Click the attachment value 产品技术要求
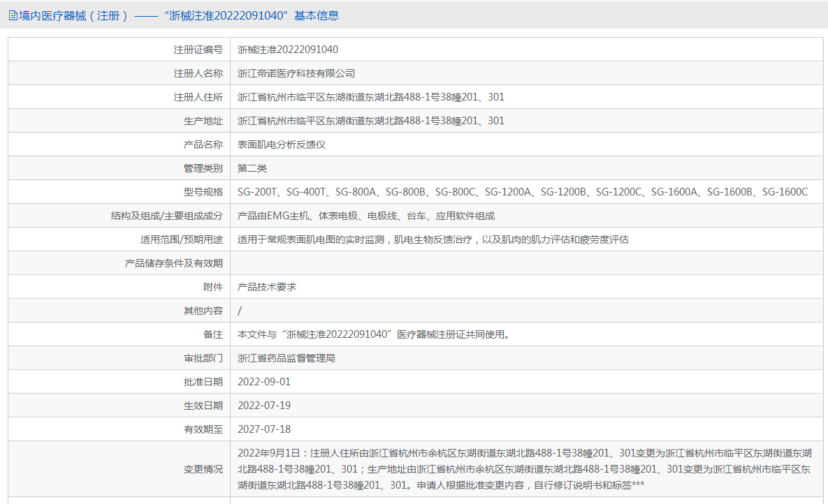The height and width of the screenshot is (504, 828). (267, 287)
